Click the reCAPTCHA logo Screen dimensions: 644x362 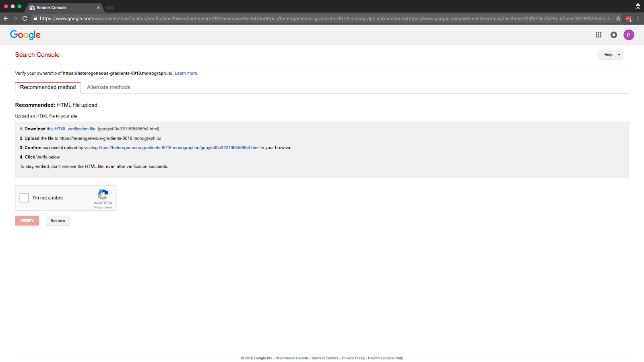103,195
